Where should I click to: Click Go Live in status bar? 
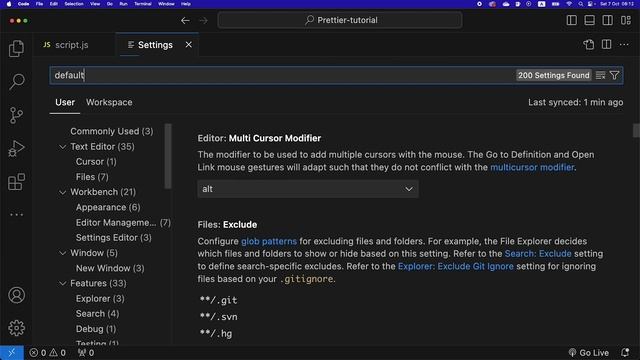point(589,353)
